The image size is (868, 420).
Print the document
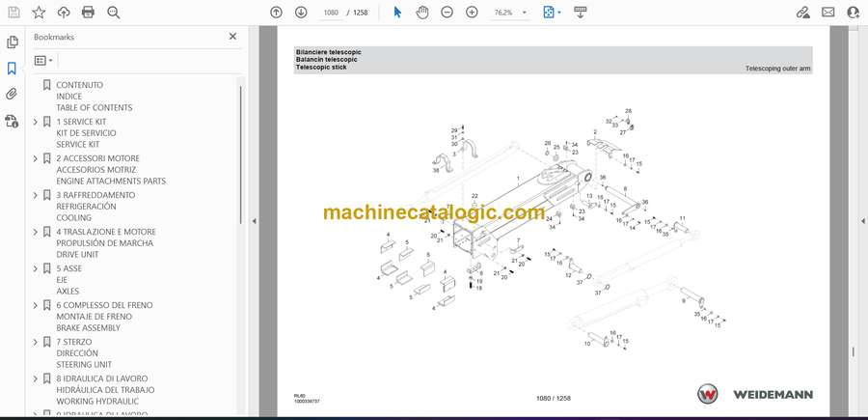[x=88, y=13]
